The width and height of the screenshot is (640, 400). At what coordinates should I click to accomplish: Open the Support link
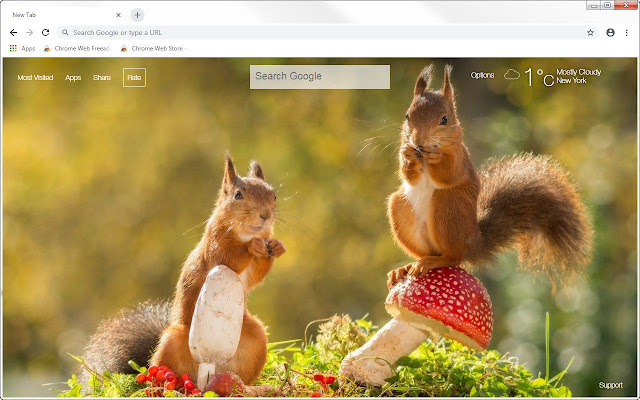(x=611, y=385)
